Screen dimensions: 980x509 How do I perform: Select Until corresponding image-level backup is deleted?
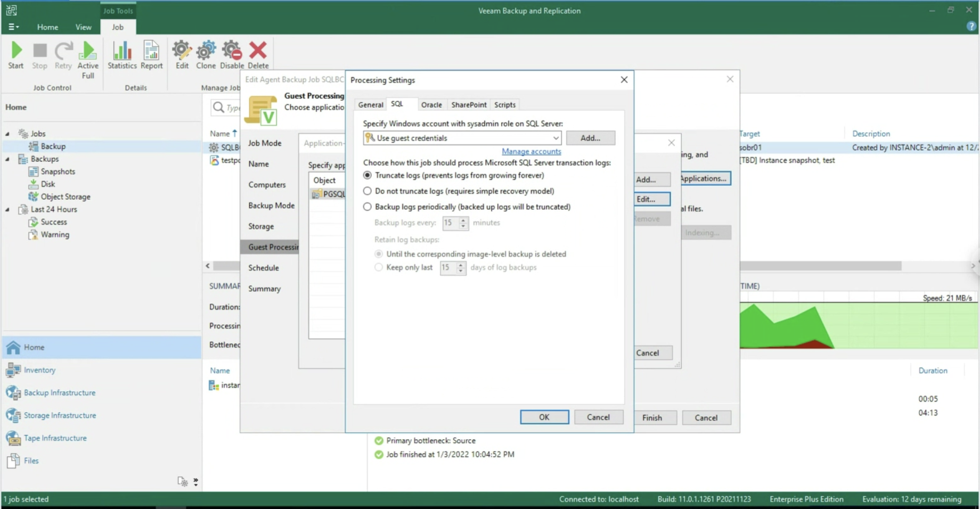(379, 254)
